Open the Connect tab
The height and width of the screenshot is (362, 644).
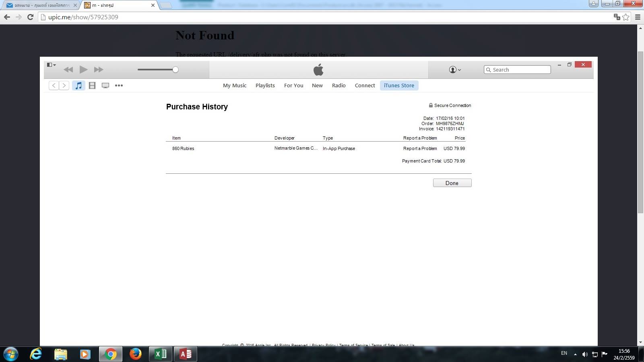pos(365,85)
